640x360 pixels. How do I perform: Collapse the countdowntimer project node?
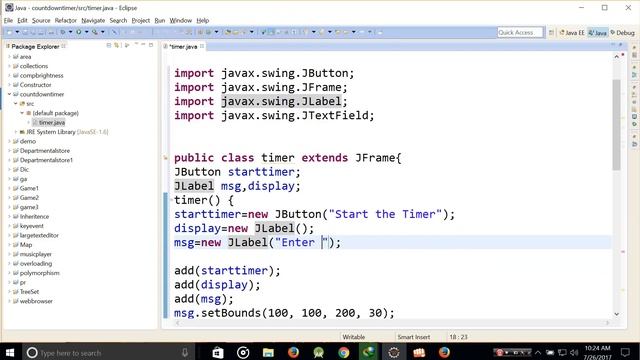tap(9, 94)
